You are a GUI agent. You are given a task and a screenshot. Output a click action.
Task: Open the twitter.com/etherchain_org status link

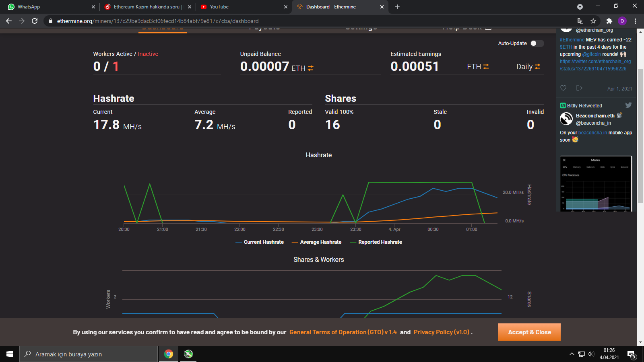tap(595, 65)
